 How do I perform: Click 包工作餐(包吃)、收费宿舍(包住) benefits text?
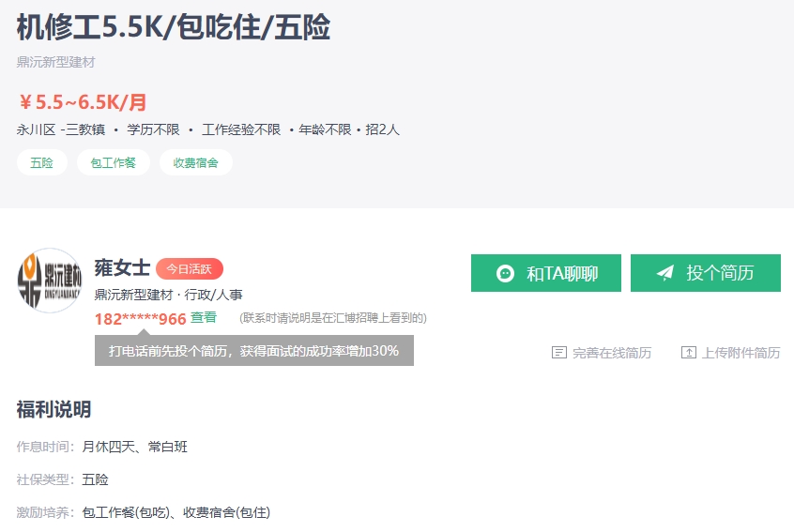point(176,512)
